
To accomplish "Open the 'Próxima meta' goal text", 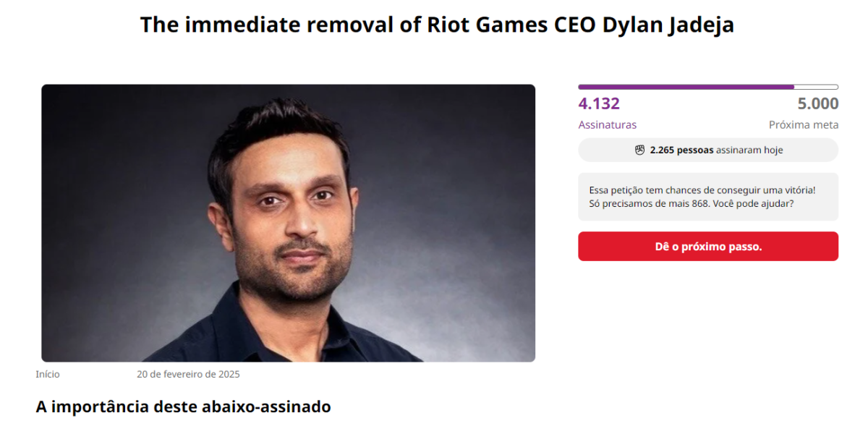I will click(804, 124).
